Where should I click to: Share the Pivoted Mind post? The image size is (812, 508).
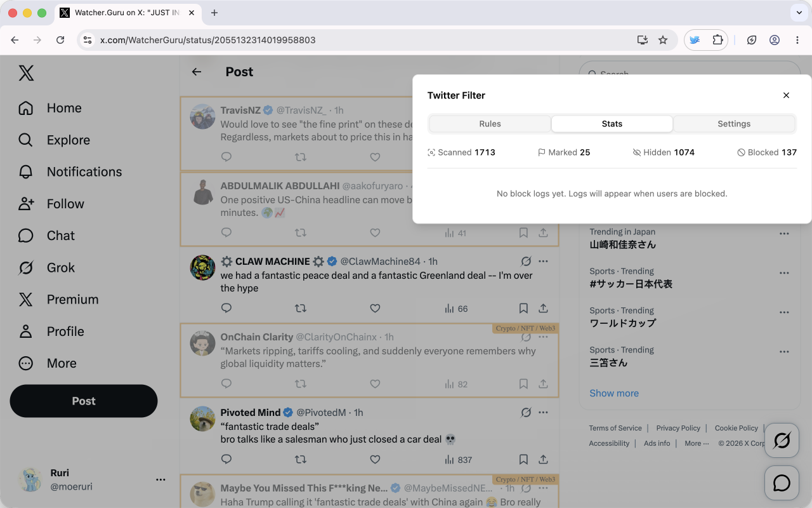(543, 459)
